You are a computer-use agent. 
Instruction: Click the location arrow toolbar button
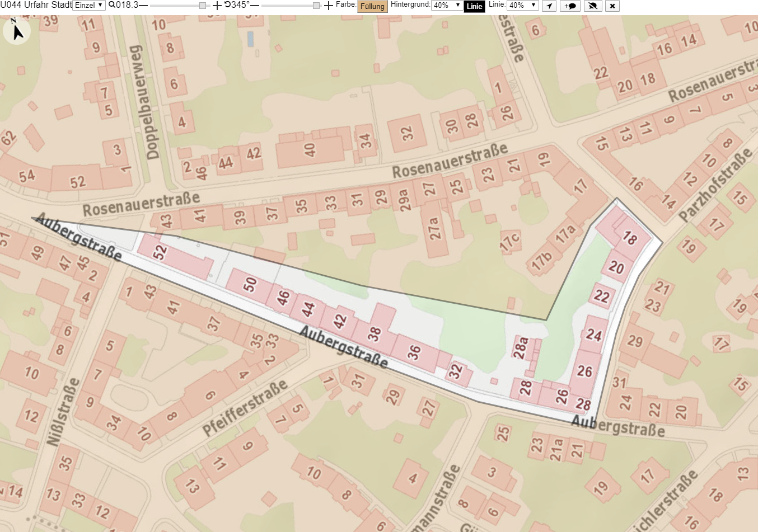549,6
